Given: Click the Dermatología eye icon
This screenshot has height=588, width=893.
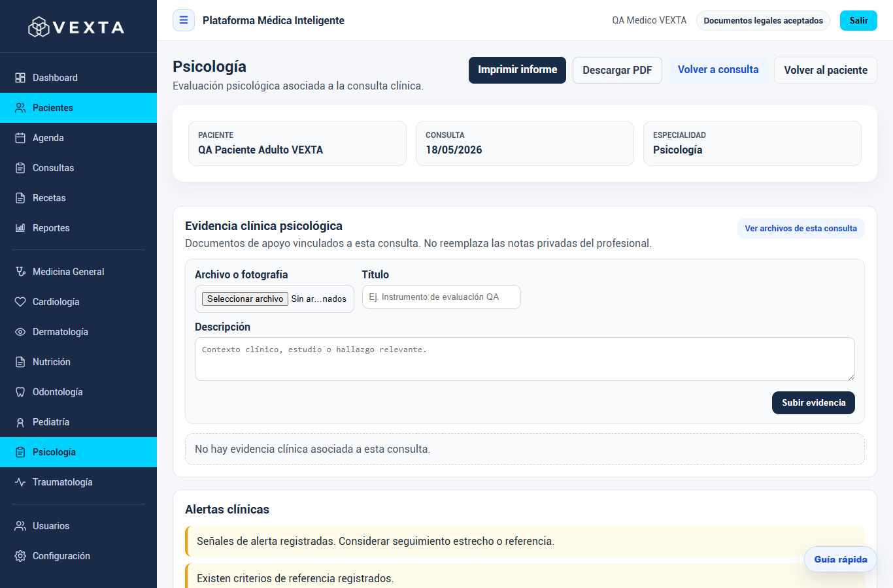Looking at the screenshot, I should point(20,332).
